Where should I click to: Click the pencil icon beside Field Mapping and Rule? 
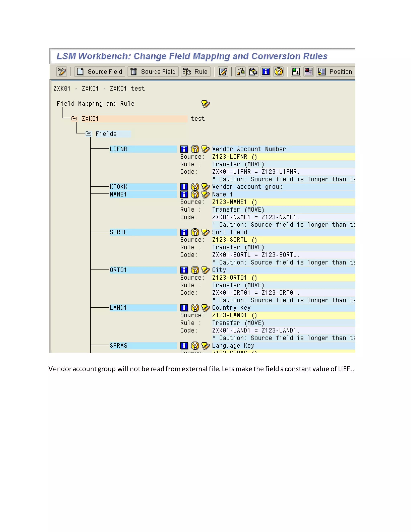(205, 104)
